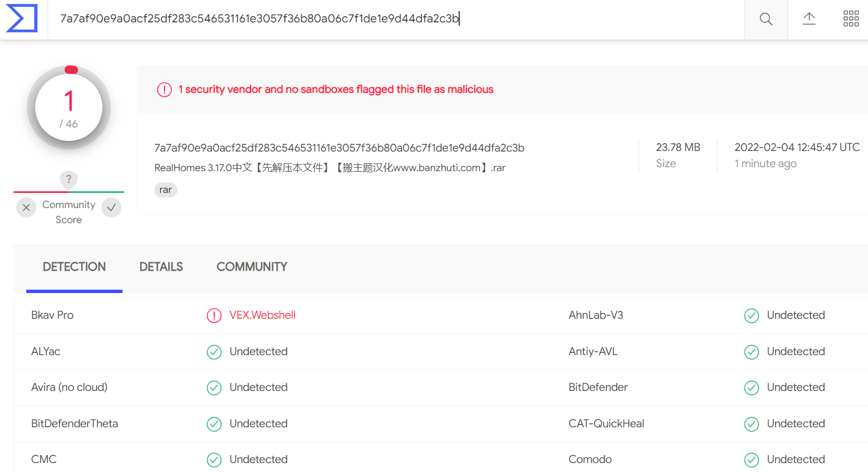Click the Bkav Pro red alert icon

(214, 315)
